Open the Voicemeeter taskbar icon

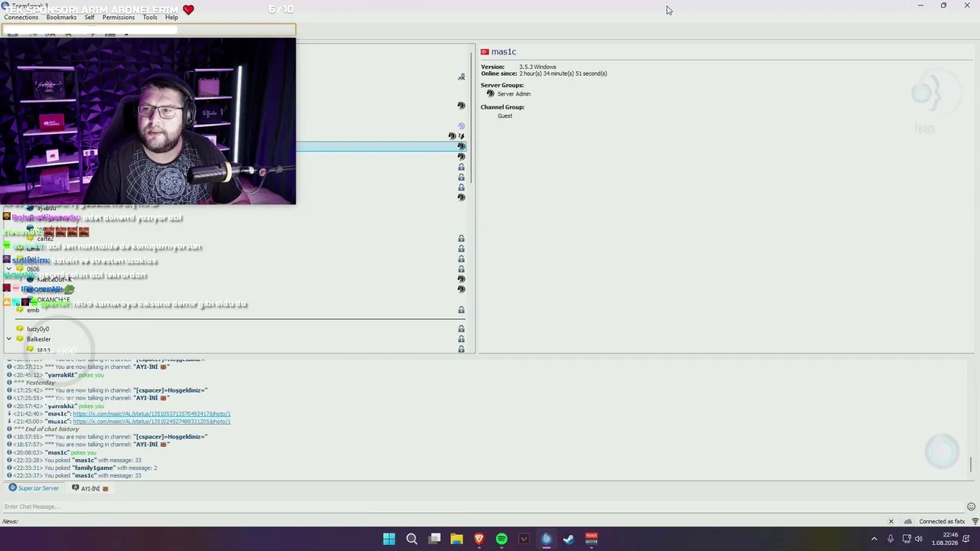[592, 540]
